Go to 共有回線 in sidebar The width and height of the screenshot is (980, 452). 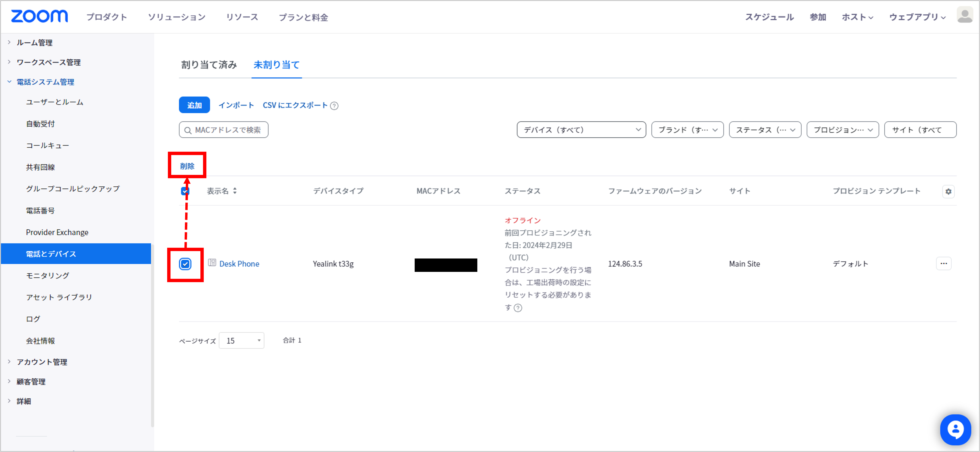40,167
